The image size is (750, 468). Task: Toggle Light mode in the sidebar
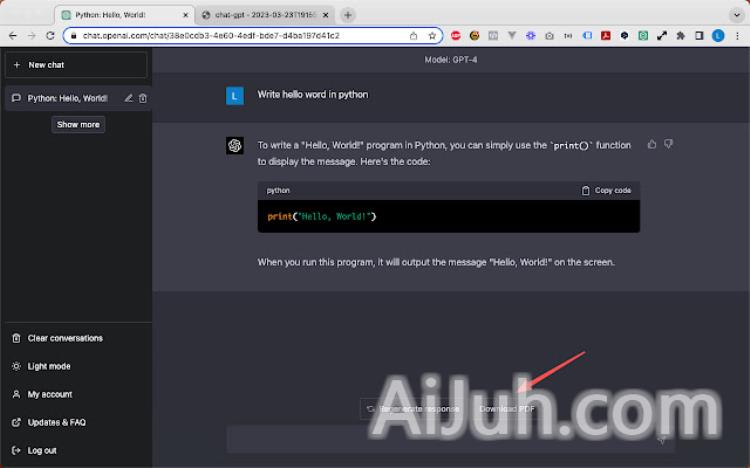click(50, 366)
